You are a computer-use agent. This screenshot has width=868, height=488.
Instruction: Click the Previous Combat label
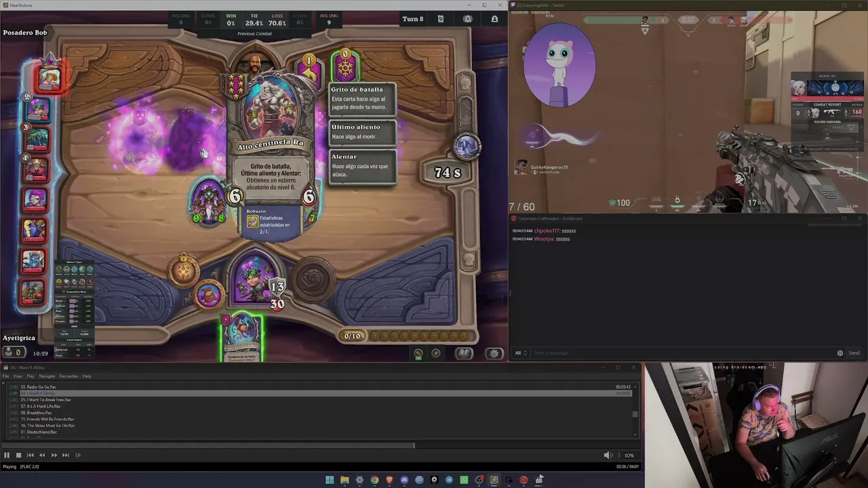click(x=255, y=34)
